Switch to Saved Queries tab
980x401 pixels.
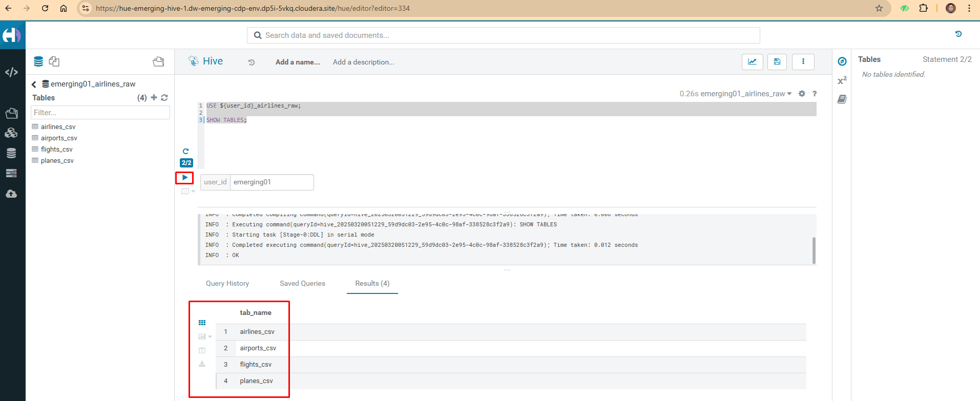302,283
